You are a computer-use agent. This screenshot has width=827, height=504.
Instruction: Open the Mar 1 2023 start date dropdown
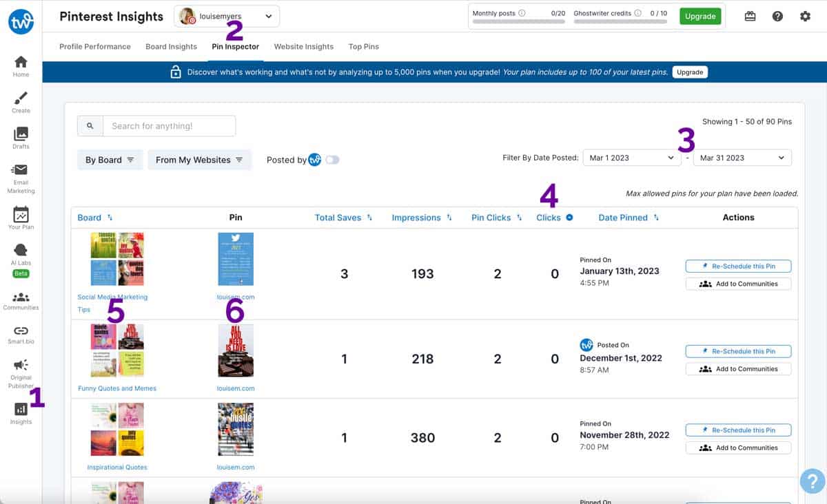pyautogui.click(x=632, y=158)
